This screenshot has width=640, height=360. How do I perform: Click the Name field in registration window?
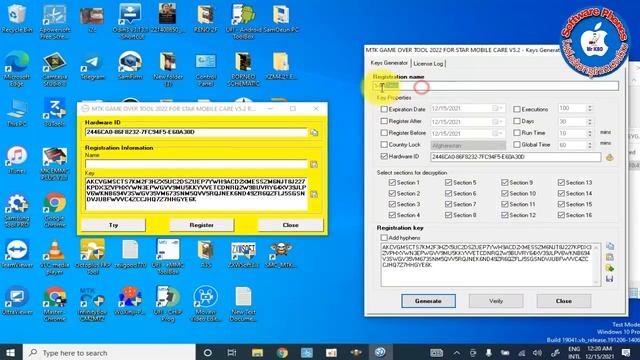pos(196,164)
